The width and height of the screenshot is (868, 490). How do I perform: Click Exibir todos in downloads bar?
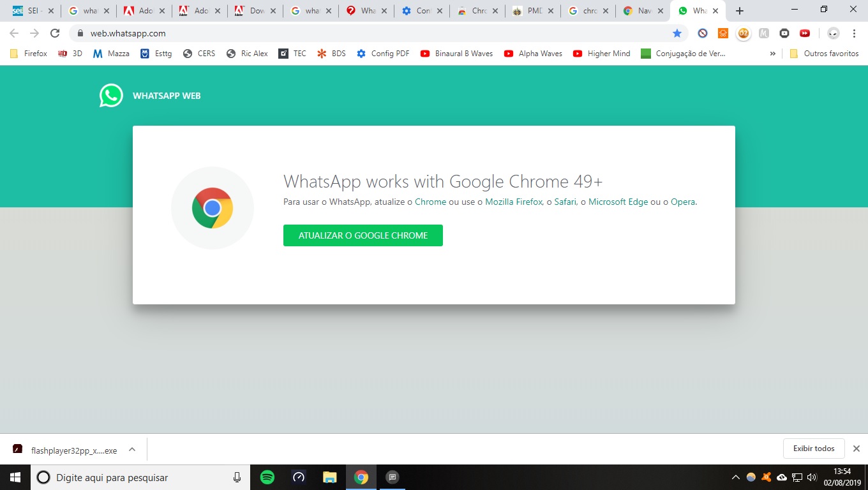pos(814,449)
